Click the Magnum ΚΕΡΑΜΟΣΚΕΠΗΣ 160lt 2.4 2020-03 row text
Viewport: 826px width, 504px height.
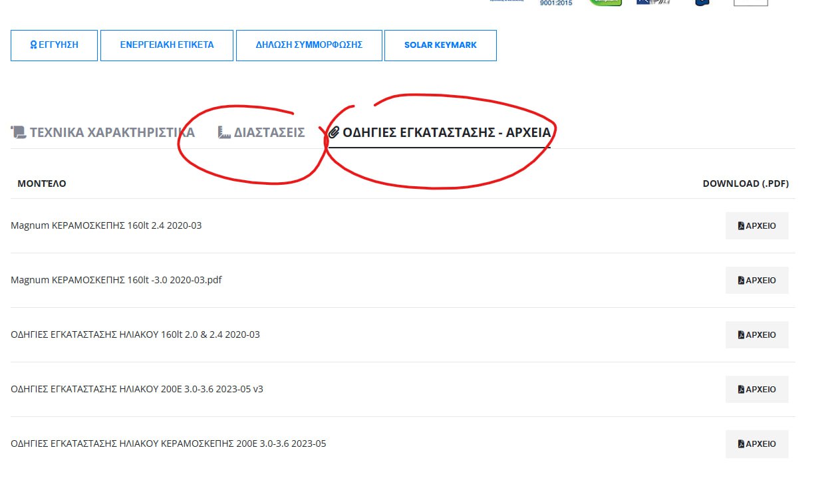106,225
